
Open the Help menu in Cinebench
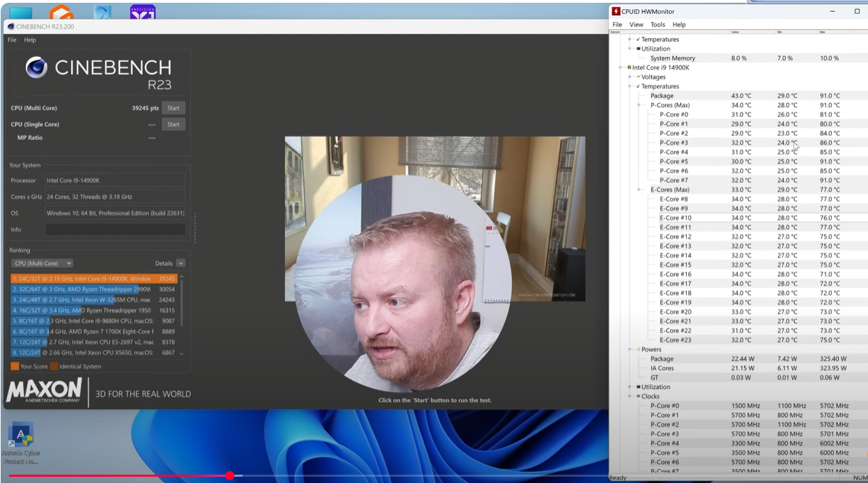coord(30,40)
